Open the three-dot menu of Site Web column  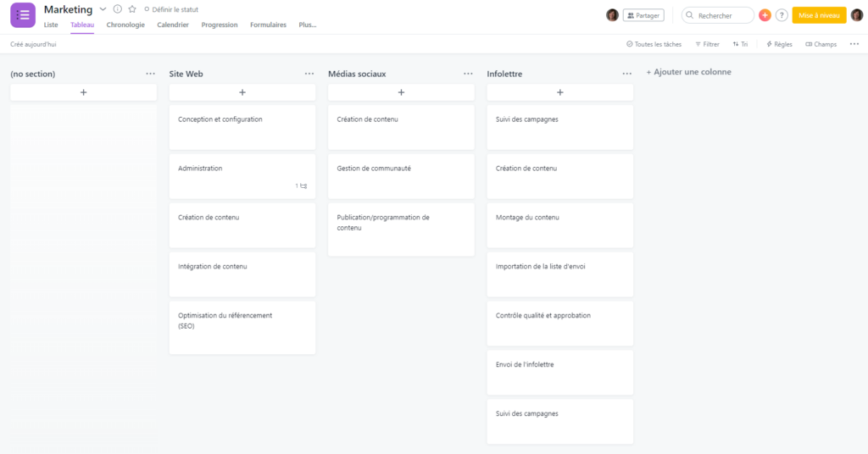309,74
